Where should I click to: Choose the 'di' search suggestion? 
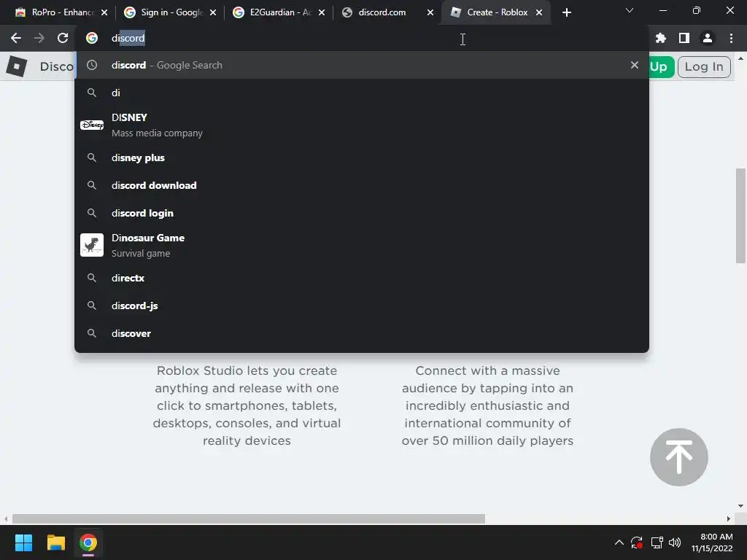[362, 93]
